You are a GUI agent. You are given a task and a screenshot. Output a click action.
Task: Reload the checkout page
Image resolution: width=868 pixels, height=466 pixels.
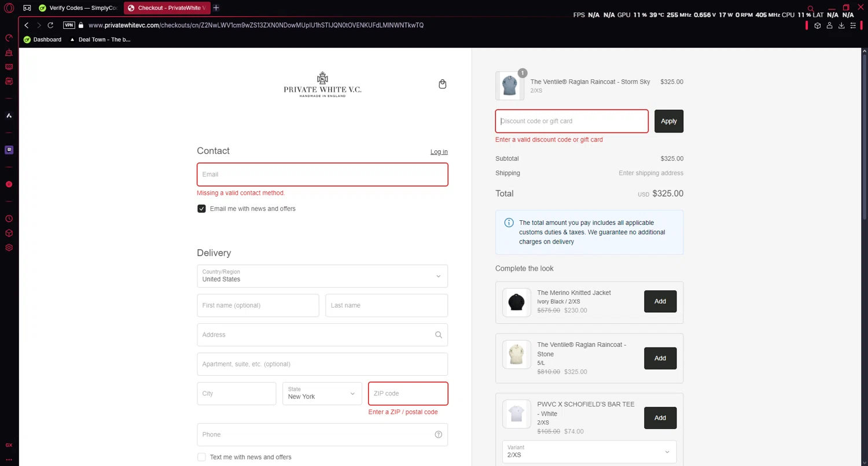(50, 25)
